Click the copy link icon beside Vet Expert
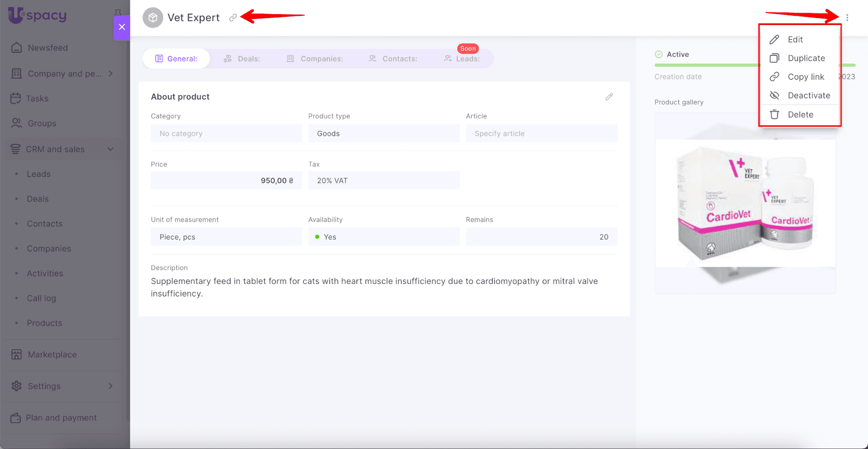 (233, 18)
